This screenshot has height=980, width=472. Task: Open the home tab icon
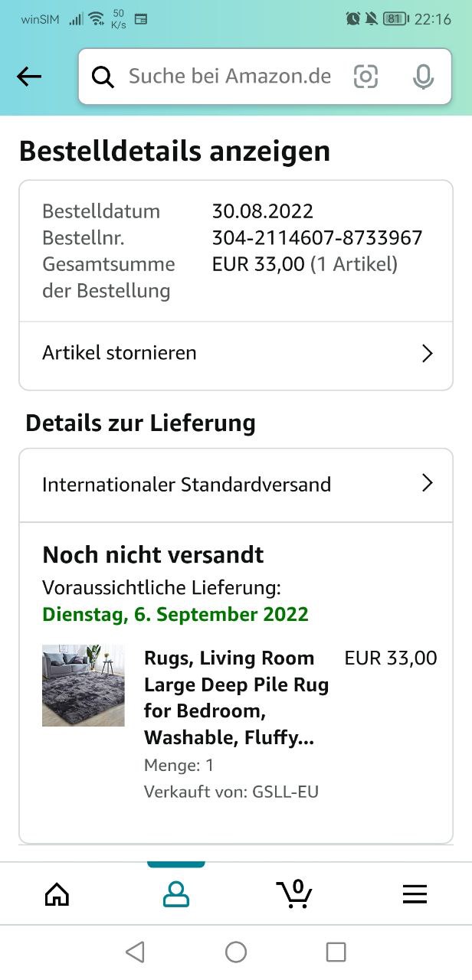[57, 894]
